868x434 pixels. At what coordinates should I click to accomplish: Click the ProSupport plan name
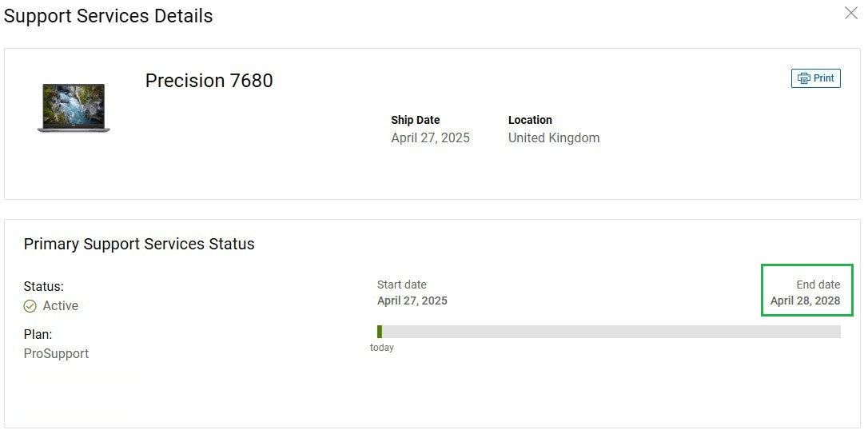(x=57, y=353)
